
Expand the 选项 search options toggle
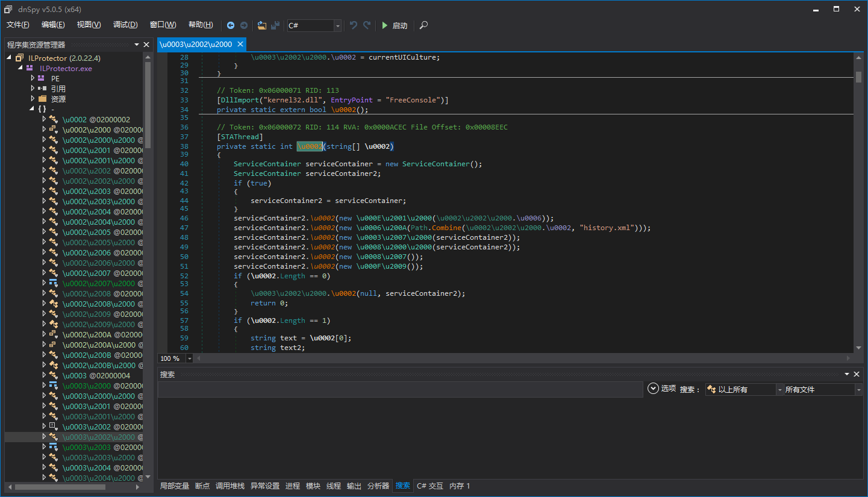tap(653, 389)
